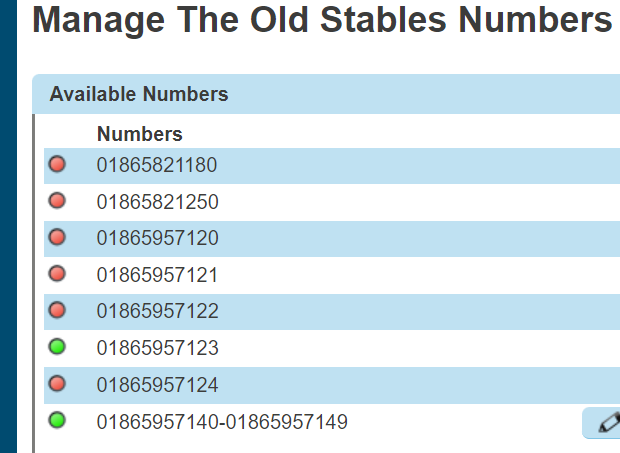Select the 01865957124 row
Image resolution: width=620 pixels, height=453 pixels.
coord(157,385)
